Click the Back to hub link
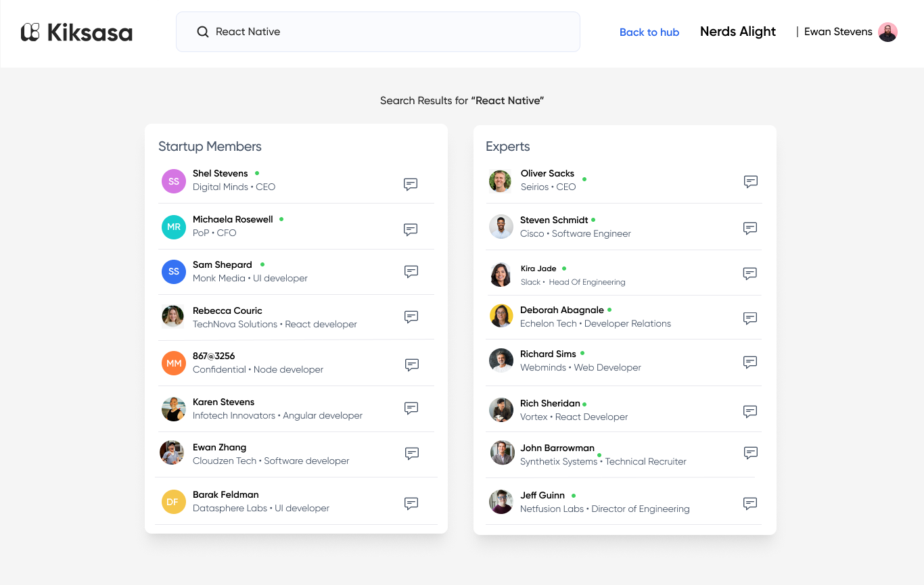This screenshot has width=924, height=585. coord(649,32)
